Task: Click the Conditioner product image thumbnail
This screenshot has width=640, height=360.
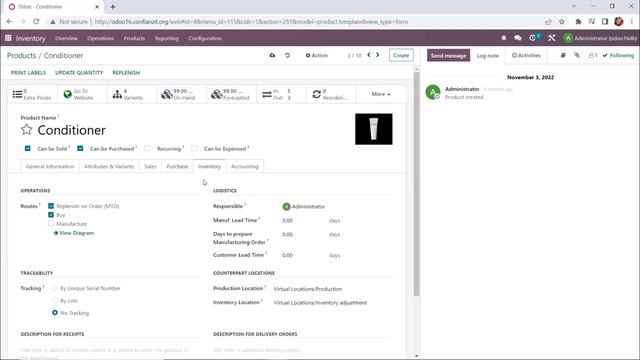Action: (x=373, y=129)
